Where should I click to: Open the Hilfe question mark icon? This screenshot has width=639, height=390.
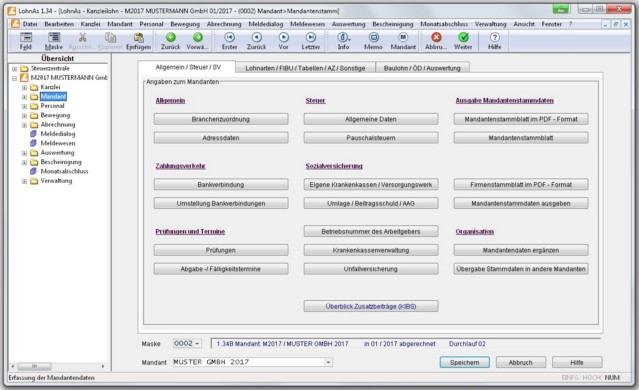click(494, 37)
